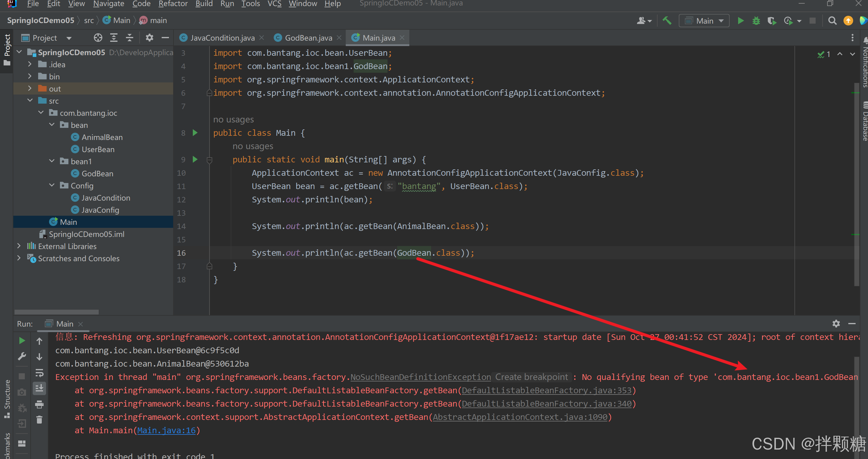
Task: Click the Debug bug icon
Action: [756, 21]
